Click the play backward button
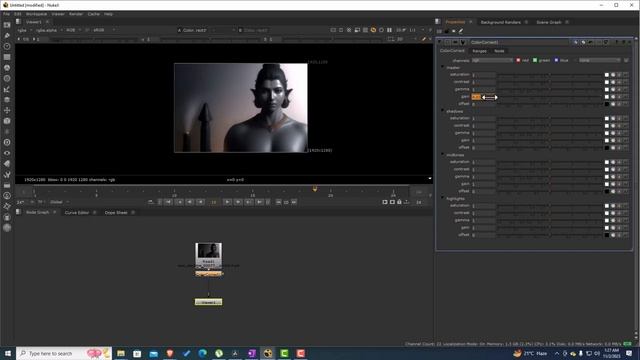Image resolution: width=640 pixels, height=360 pixels. [200, 202]
